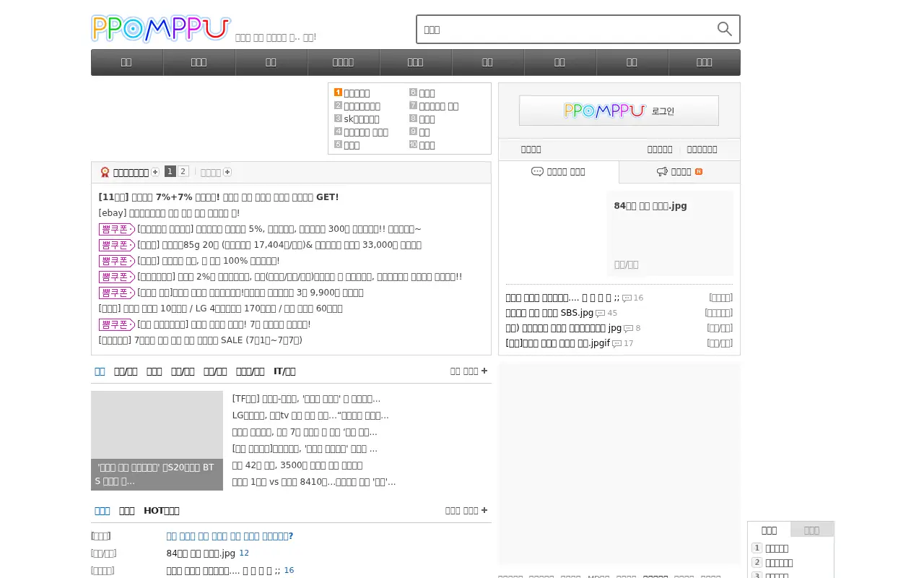Click the red award ribbon icon
924x578 pixels.
pyautogui.click(x=105, y=172)
